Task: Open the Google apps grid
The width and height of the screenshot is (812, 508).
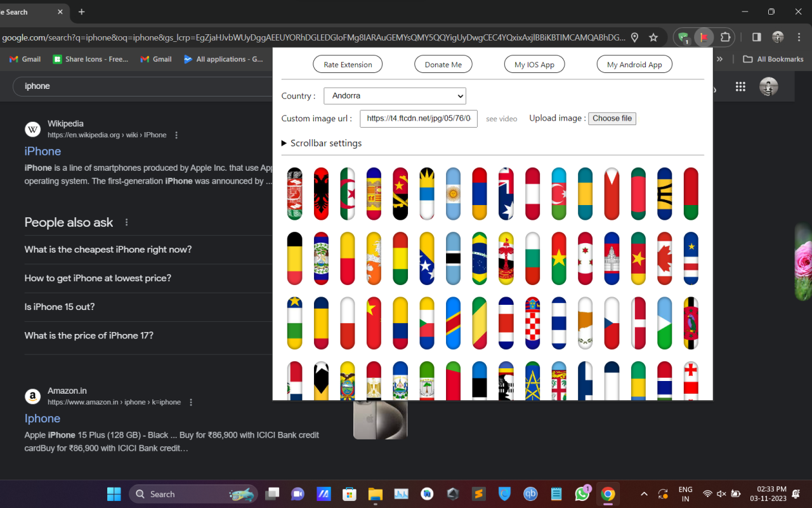Action: pyautogui.click(x=740, y=87)
